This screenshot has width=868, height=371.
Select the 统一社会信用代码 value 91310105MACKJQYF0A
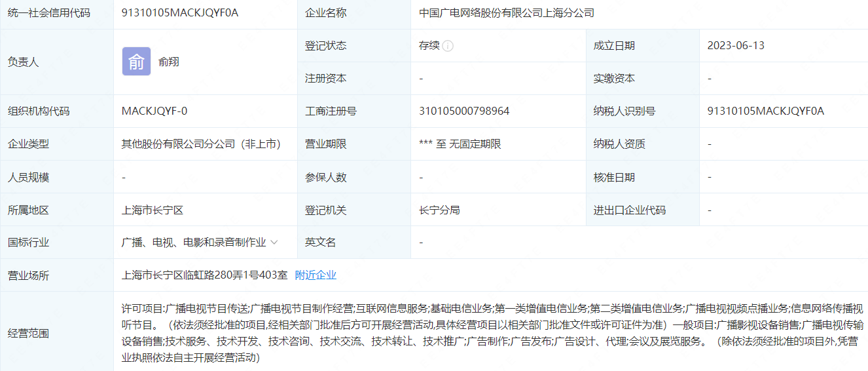coord(180,12)
